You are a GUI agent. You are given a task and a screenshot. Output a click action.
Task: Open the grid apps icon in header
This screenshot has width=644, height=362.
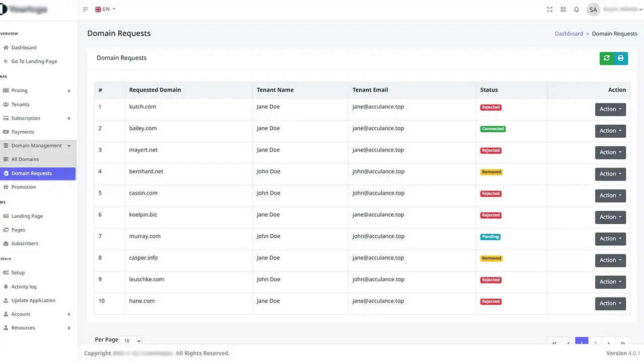click(563, 10)
